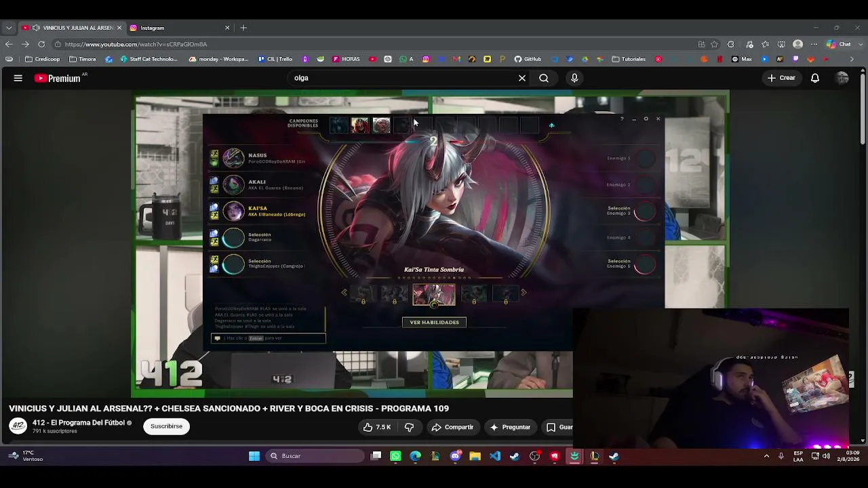Click the taskbar Buscar search box
The width and height of the screenshot is (868, 488).
coord(313,456)
